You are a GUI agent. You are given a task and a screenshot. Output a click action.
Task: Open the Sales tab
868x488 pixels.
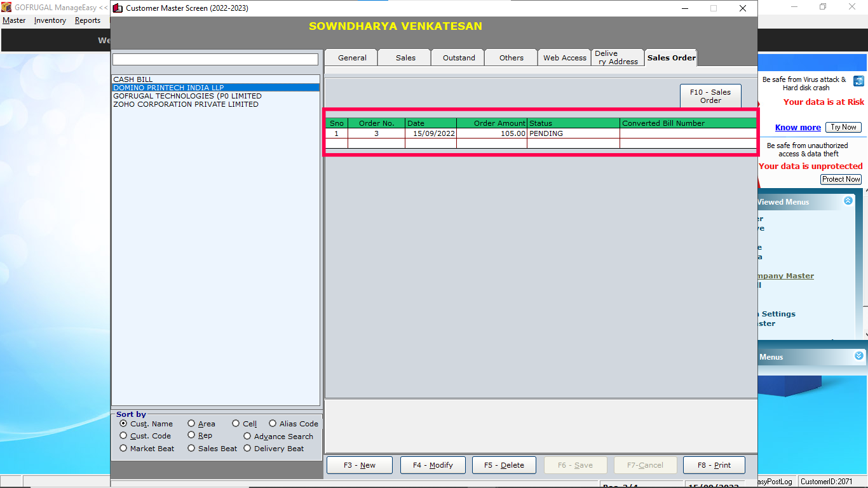pyautogui.click(x=405, y=57)
